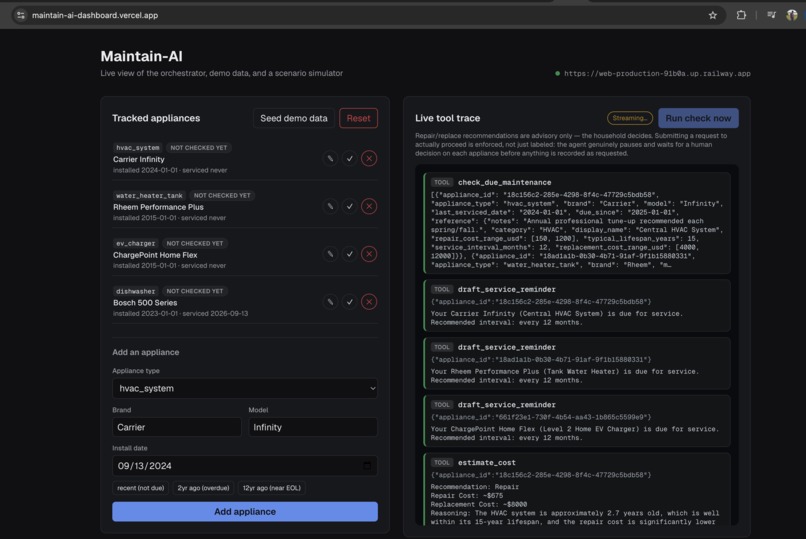Click the Tracked appliances heading
The height and width of the screenshot is (539, 806).
156,118
